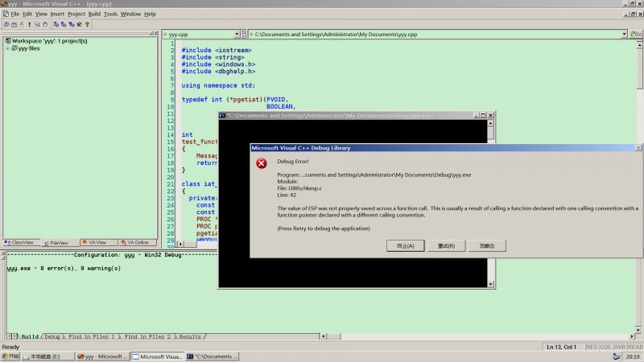Close the Microsoft Visual C++ Debug Library dialog
The width and height of the screenshot is (644, 362).
(x=638, y=148)
